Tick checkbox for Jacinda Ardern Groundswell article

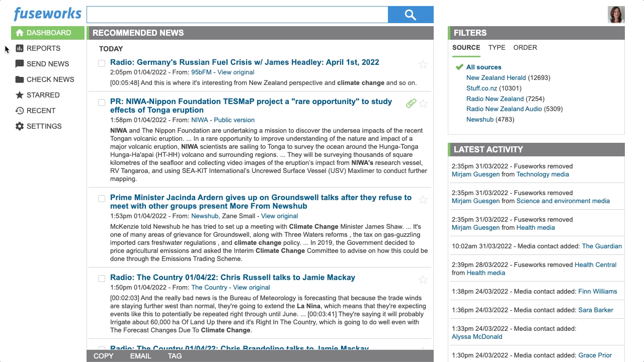point(102,199)
